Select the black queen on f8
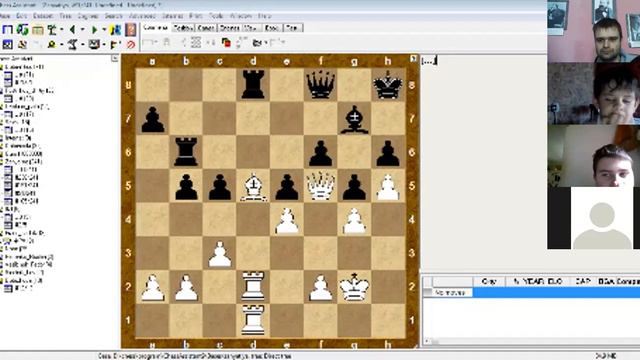Image resolution: width=640 pixels, height=360 pixels. click(320, 85)
